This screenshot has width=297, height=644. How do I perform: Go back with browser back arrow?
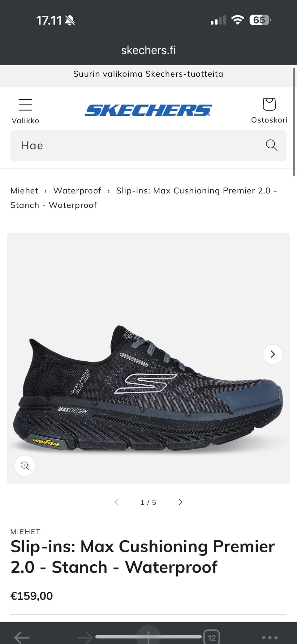22,637
